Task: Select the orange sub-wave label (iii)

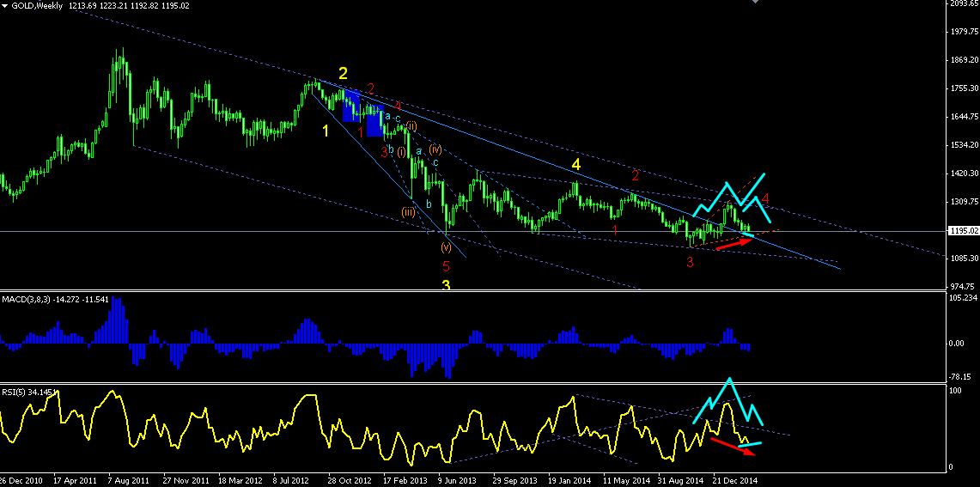Action: (x=409, y=212)
